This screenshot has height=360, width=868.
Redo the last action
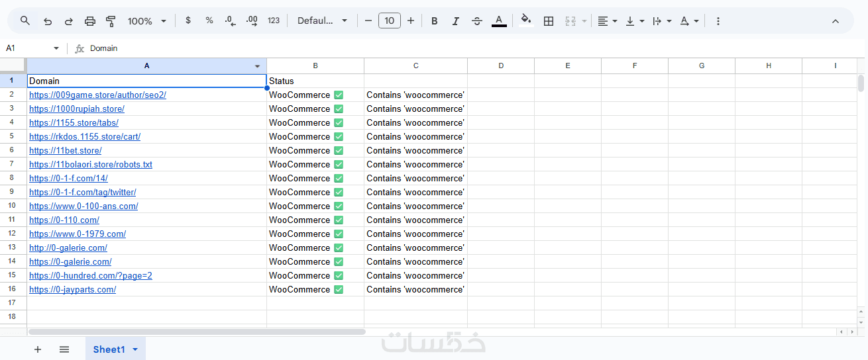(68, 21)
